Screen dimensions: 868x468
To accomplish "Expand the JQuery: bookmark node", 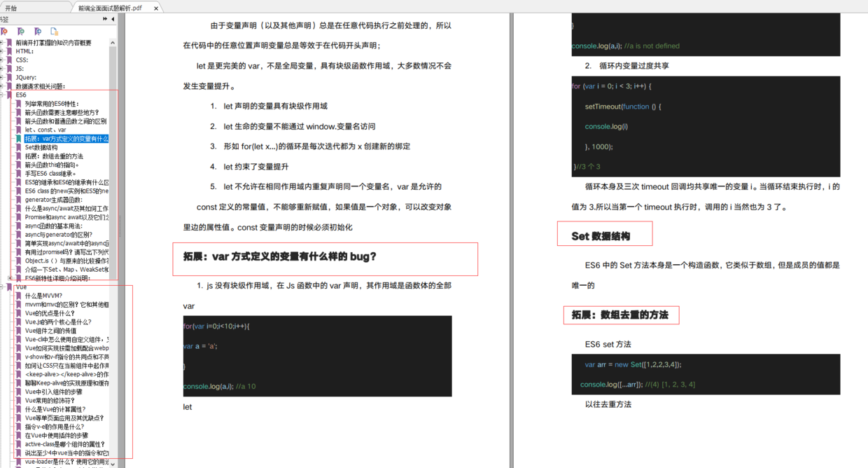I will tap(2, 77).
